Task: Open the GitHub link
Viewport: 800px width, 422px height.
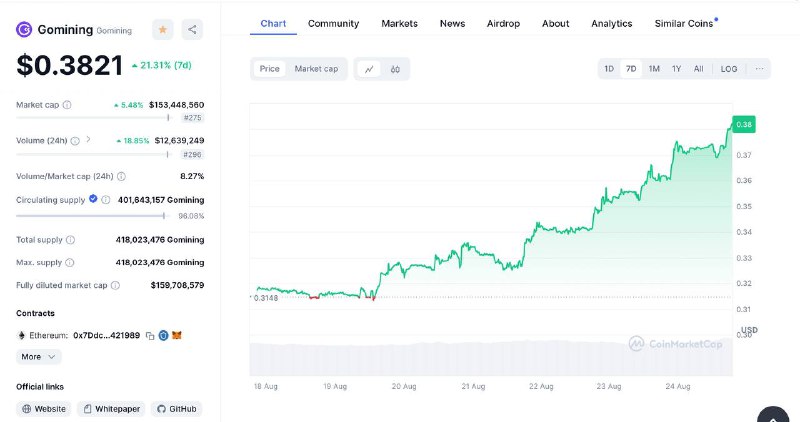Action: 177,409
